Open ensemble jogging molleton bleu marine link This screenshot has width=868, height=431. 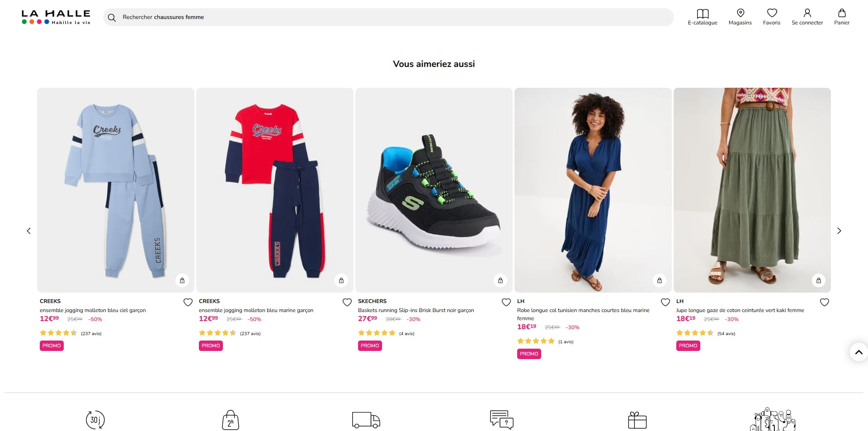[x=256, y=310]
